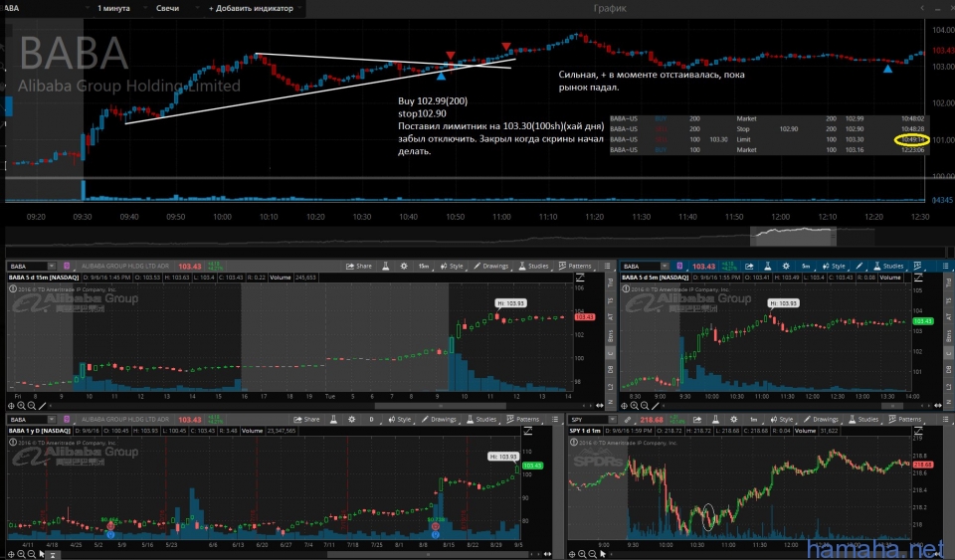The height and width of the screenshot is (560, 955).
Task: Toggle the axis scale icon in BABA 15m chart
Action: coord(580,278)
